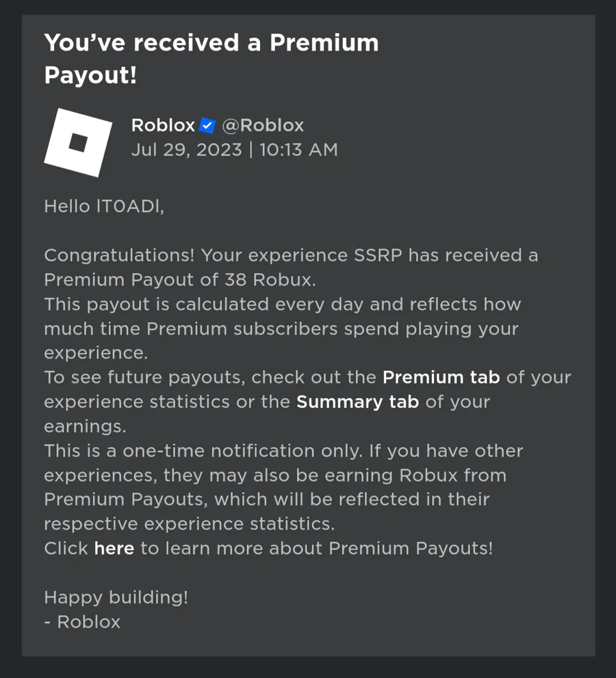Click the 'Congratulations!' text
616x678 pixels.
[x=119, y=256]
